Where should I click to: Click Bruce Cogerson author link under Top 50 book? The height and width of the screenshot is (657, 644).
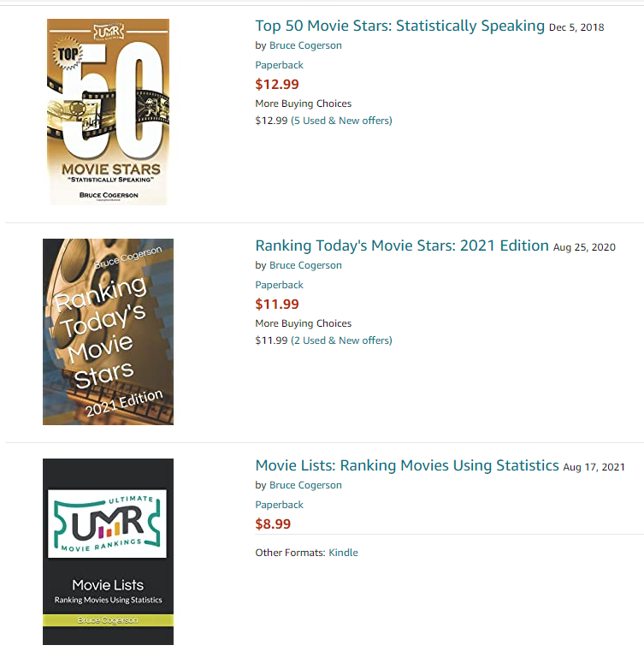pos(305,45)
